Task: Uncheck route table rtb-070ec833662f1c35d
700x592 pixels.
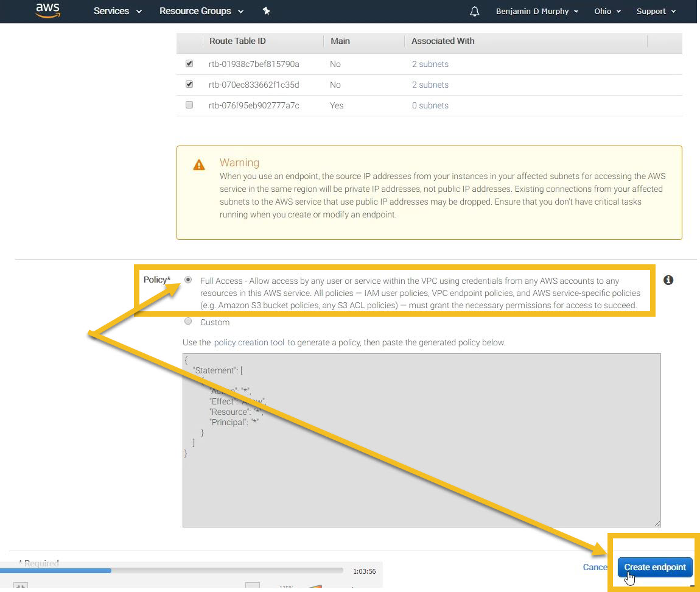Action: 189,84
